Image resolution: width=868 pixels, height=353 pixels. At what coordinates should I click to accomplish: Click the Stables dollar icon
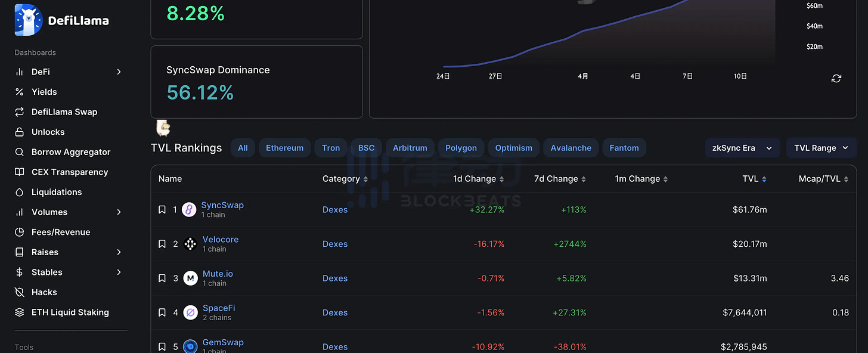pyautogui.click(x=20, y=272)
